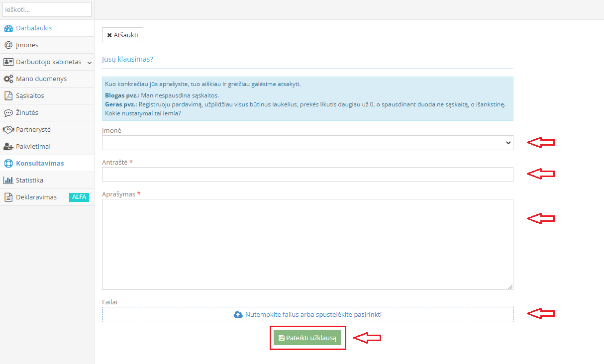The height and width of the screenshot is (364, 604).
Task: Click the Pakvietimai add-user icon
Action: tap(8, 147)
